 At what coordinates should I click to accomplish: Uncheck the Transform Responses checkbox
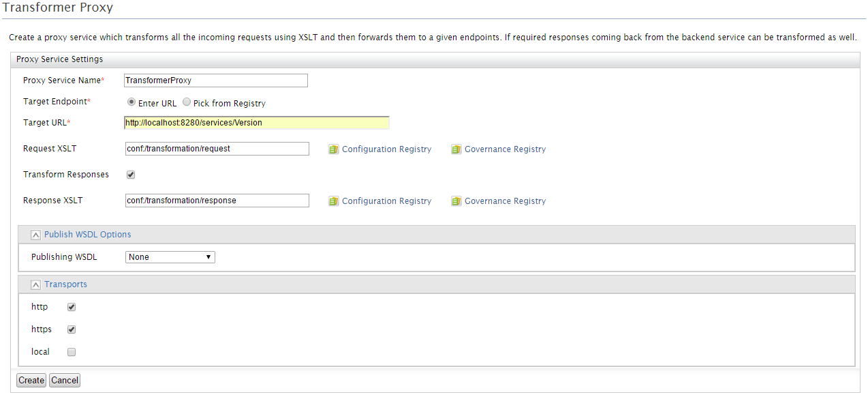[x=131, y=175]
